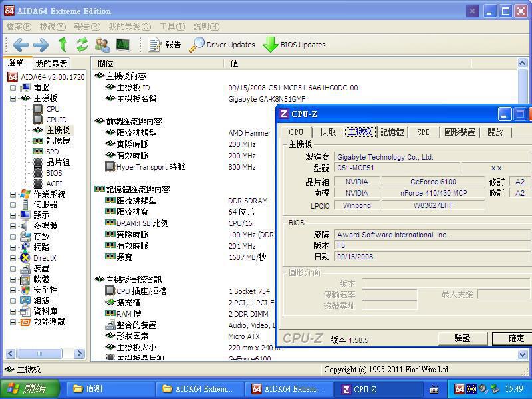Click the green Refresh toolbar icon

[x=82, y=45]
